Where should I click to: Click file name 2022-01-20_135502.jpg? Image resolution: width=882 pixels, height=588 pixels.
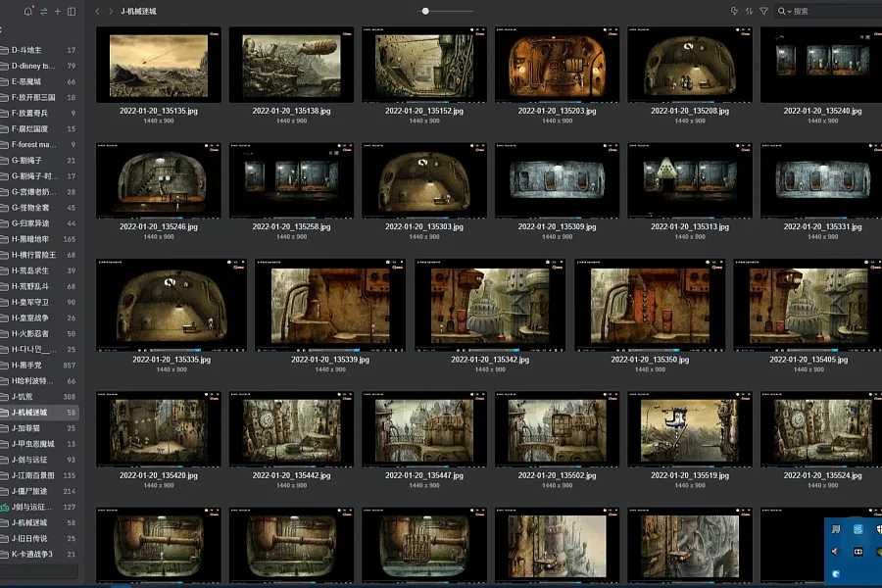tap(557, 475)
